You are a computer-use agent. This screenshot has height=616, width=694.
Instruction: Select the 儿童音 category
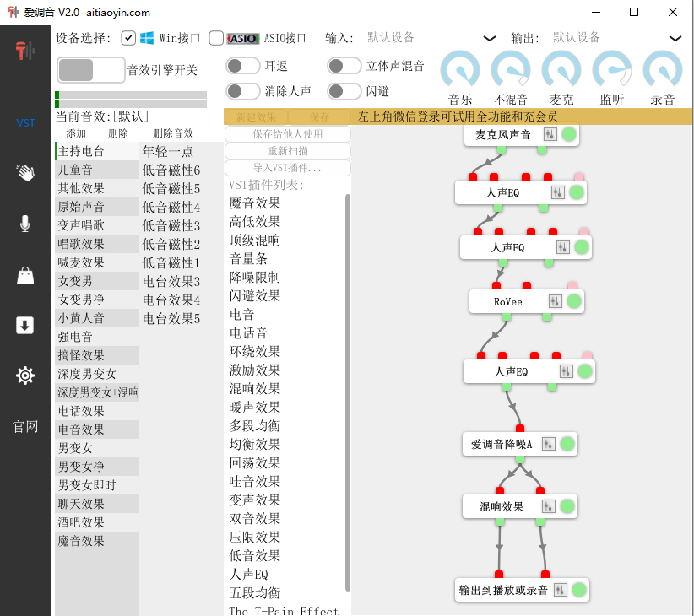[97, 170]
